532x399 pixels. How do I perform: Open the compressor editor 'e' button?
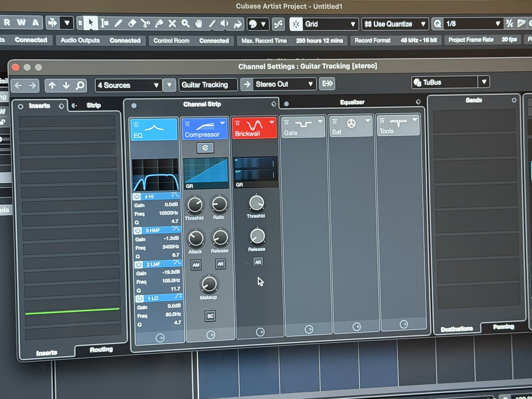pos(205,148)
